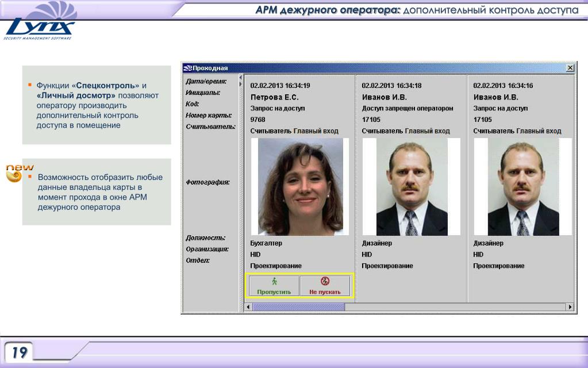Screen dimensions: 588x368
Task: Click the horizontal scrollbar right arrow
Action: click(570, 307)
